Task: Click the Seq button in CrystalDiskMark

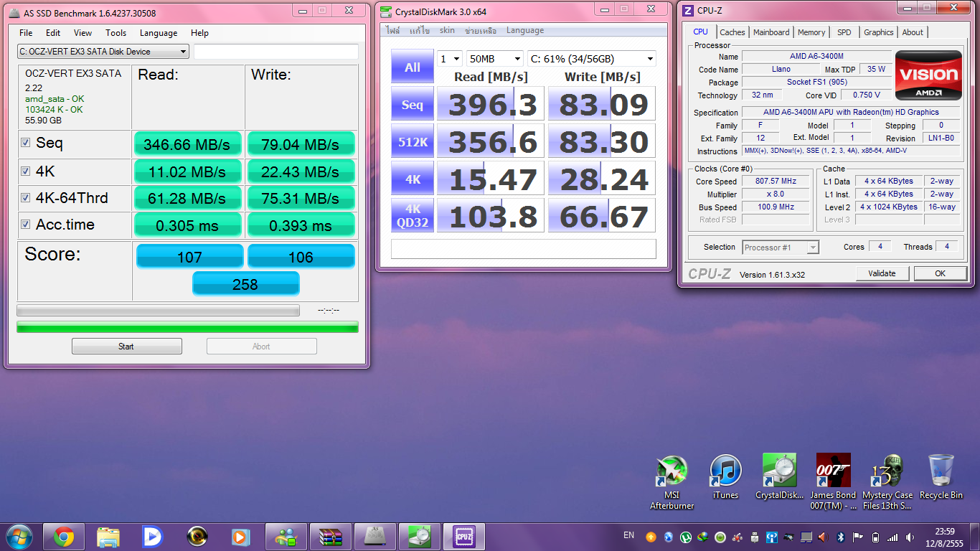Action: [x=413, y=105]
